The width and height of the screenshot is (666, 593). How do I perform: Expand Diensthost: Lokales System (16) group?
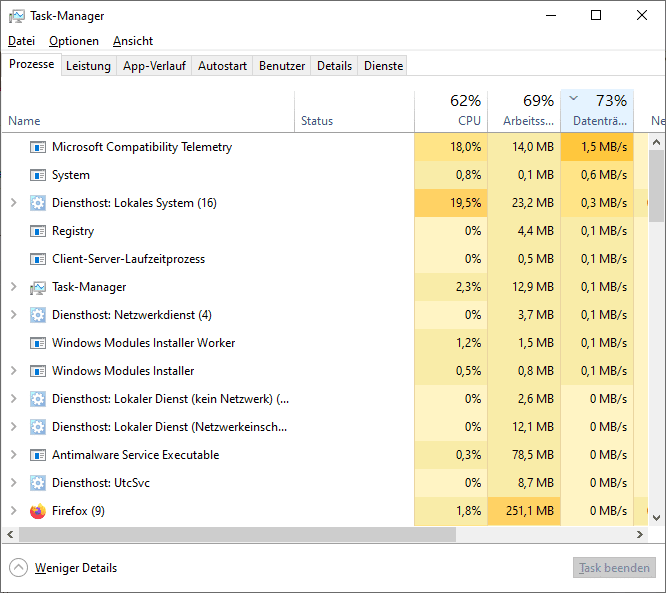[13, 203]
